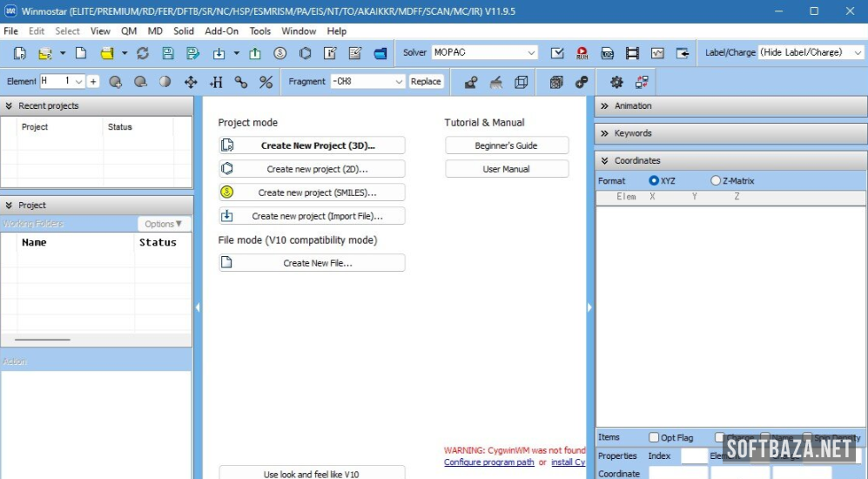
Task: Click the percent symbol toolbar icon
Action: tap(266, 82)
